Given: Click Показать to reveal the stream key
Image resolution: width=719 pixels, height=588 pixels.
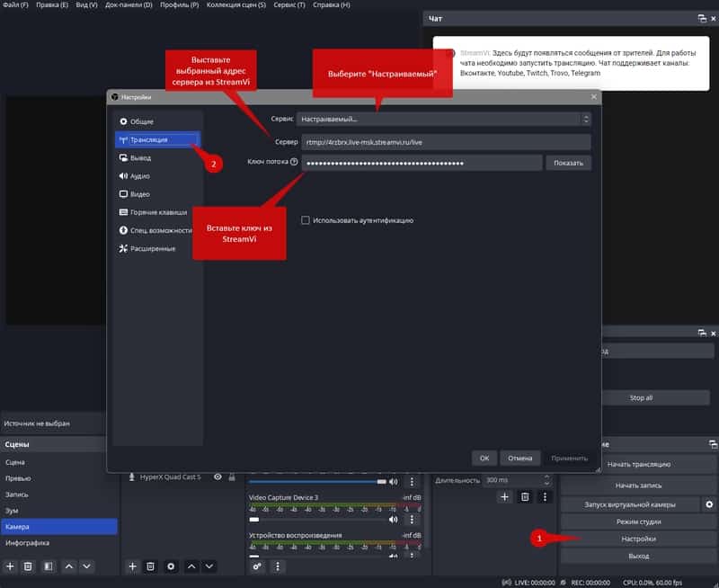Looking at the screenshot, I should point(568,163).
